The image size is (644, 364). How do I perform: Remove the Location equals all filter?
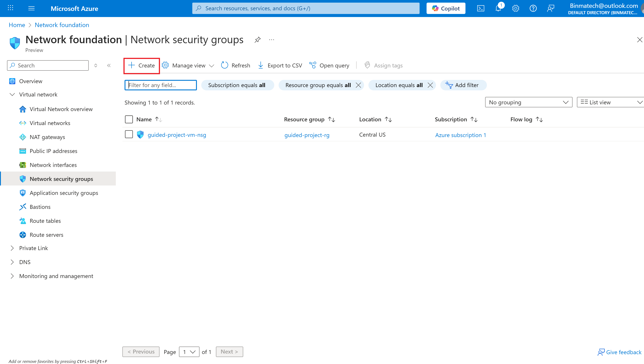[430, 85]
